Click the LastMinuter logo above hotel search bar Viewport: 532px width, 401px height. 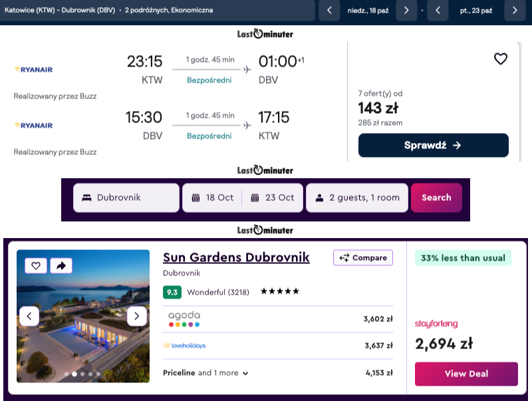(265, 170)
